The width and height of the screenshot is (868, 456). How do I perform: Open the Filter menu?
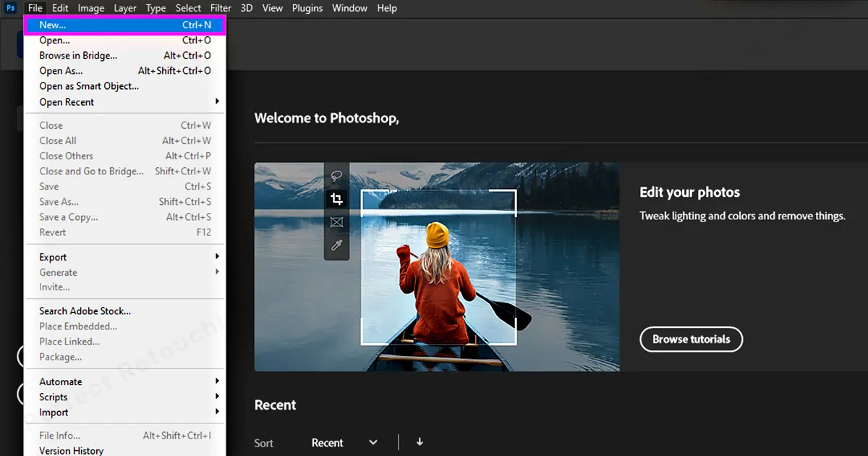(221, 8)
